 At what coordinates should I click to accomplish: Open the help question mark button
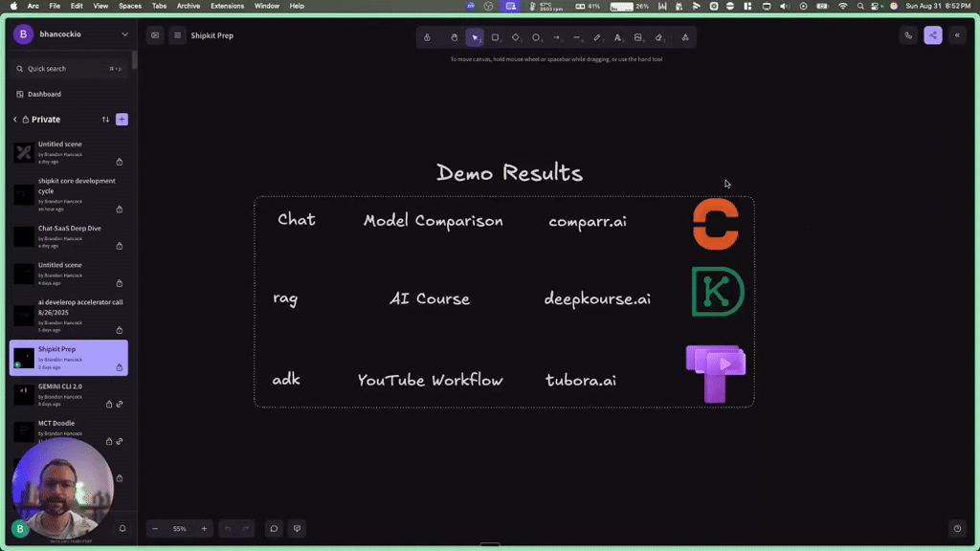957,528
